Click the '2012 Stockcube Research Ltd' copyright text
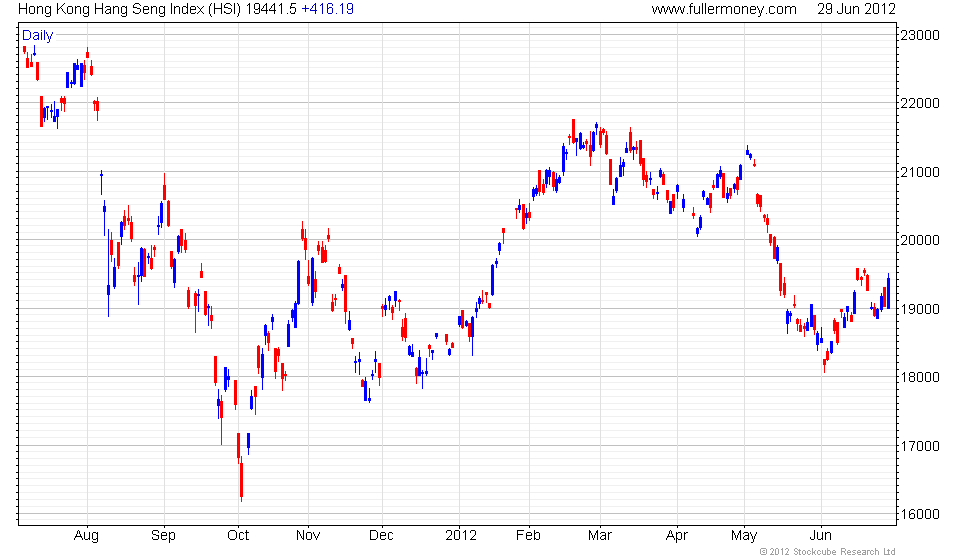 pyautogui.click(x=828, y=552)
